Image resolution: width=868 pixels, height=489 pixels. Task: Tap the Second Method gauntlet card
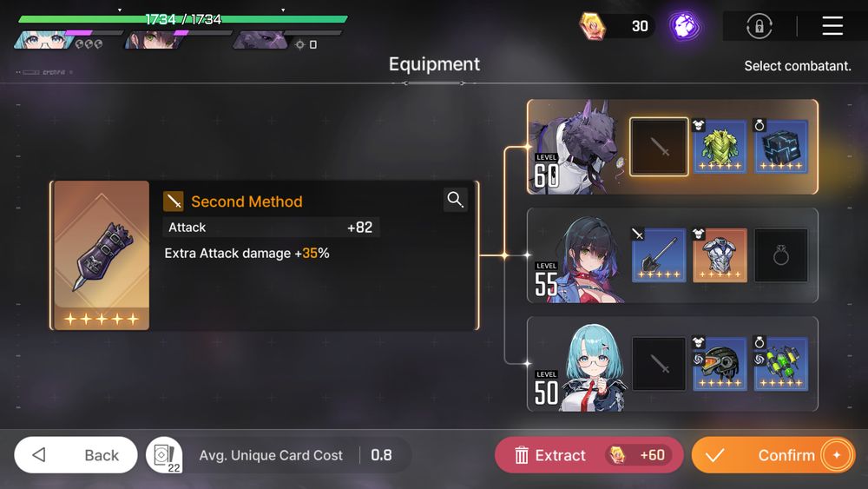(x=102, y=255)
